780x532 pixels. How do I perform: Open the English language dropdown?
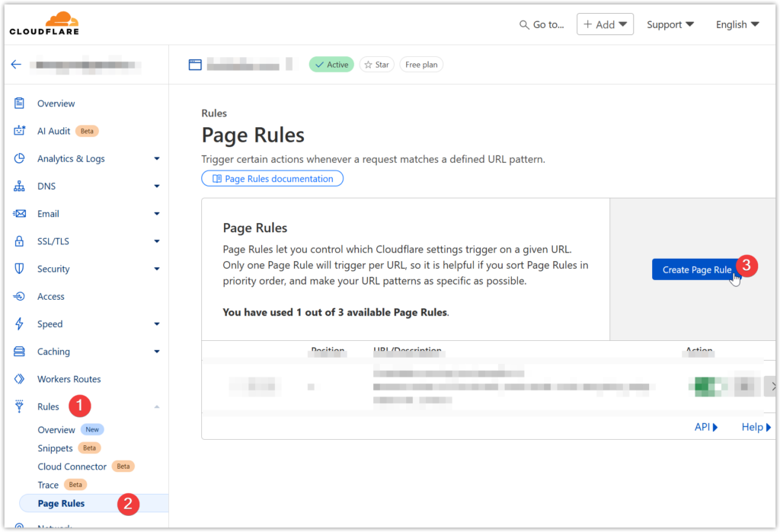click(737, 24)
